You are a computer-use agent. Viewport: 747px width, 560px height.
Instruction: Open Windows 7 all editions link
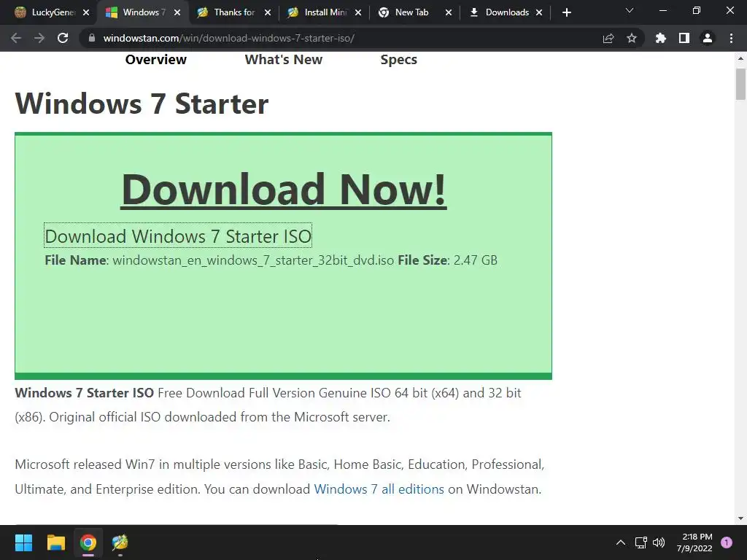coord(379,489)
